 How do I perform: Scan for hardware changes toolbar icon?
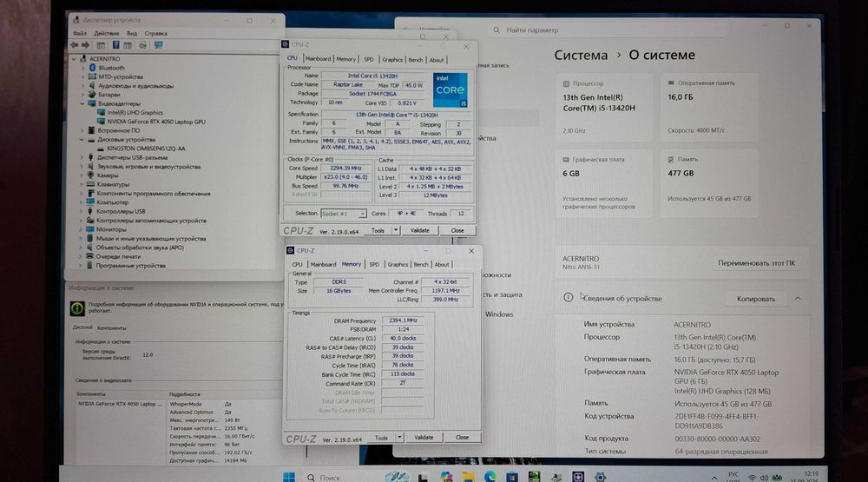(143, 45)
